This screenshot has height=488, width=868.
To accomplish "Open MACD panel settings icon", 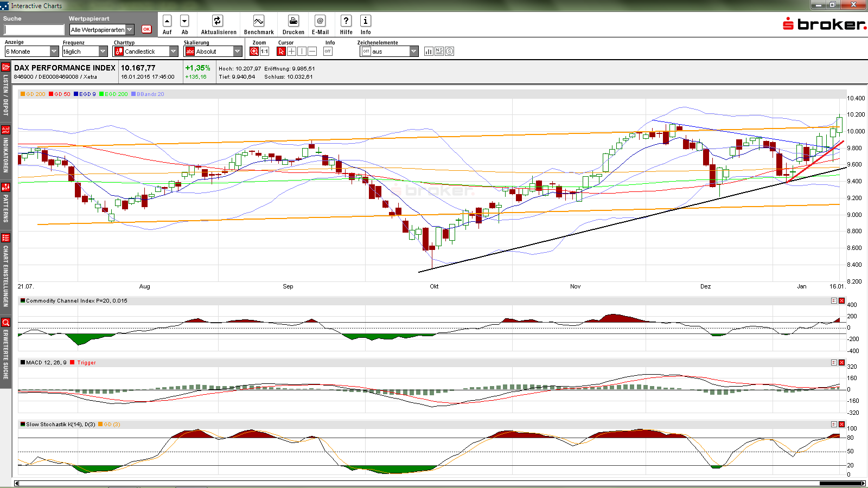I will tap(834, 363).
